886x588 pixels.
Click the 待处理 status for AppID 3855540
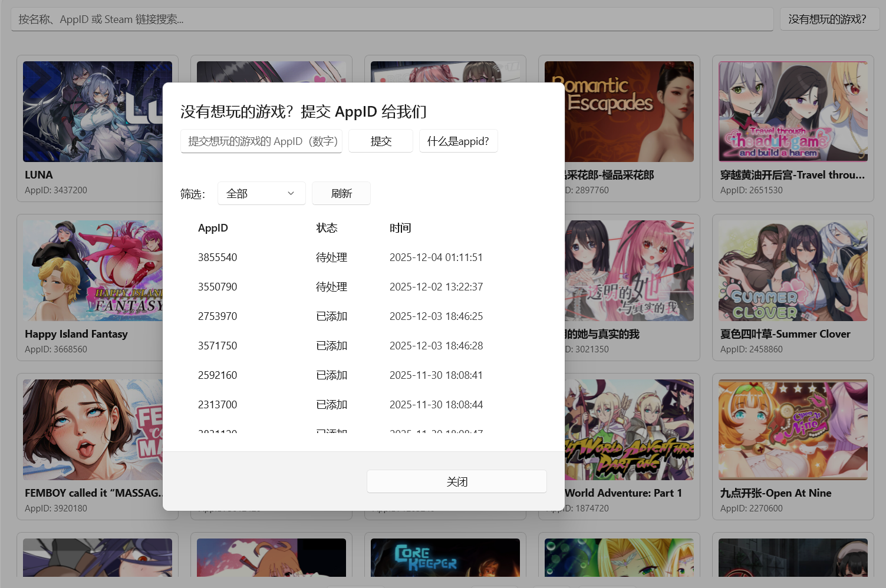(x=331, y=257)
